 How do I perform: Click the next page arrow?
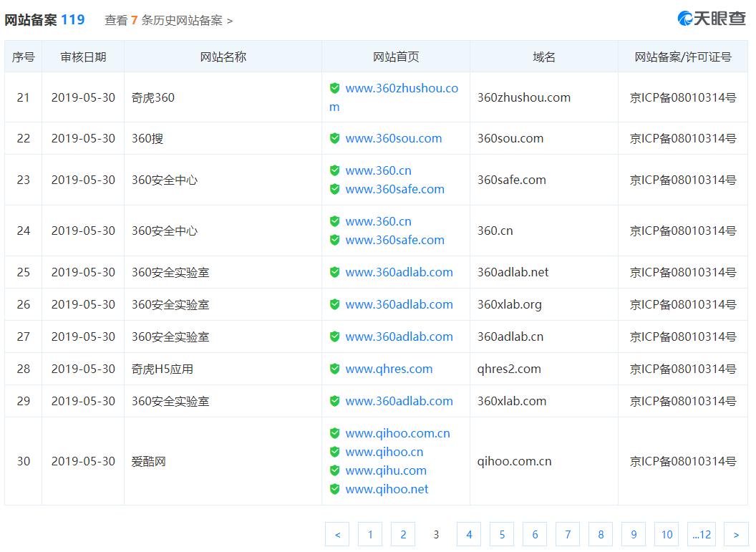(x=736, y=534)
